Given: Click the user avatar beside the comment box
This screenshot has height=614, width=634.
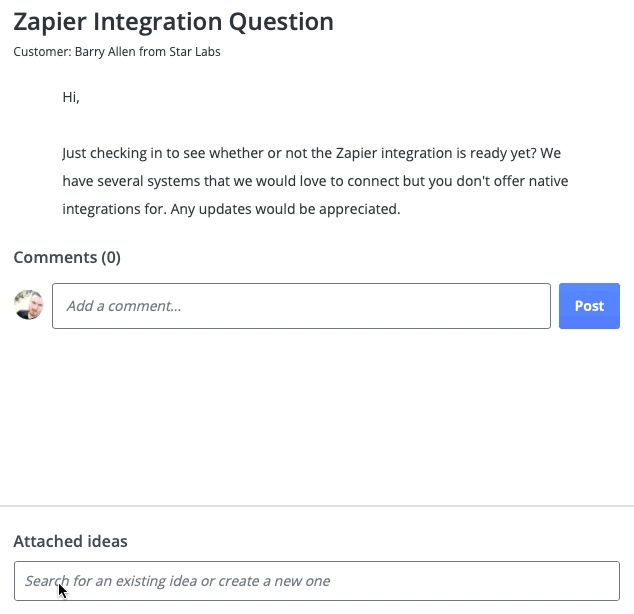Looking at the screenshot, I should pos(29,305).
